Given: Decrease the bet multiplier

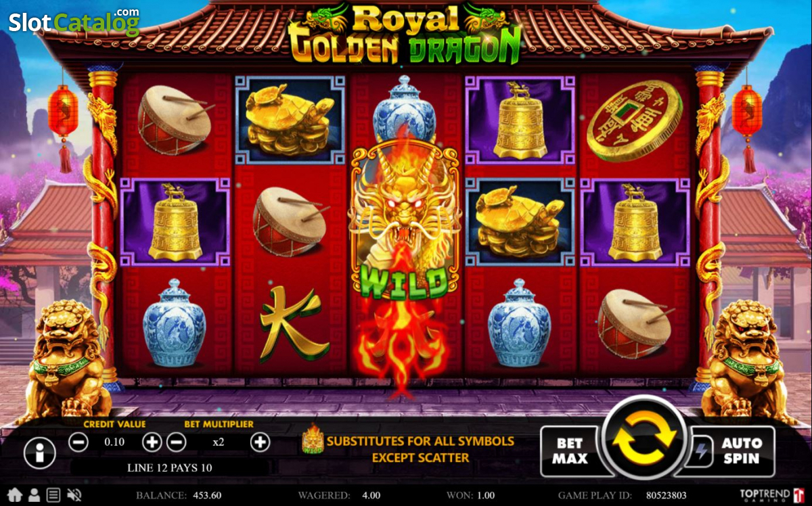Looking at the screenshot, I should coord(177,442).
